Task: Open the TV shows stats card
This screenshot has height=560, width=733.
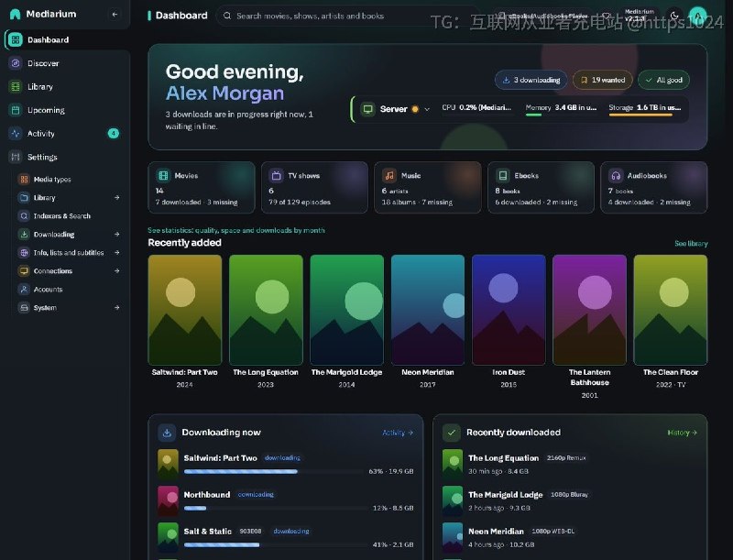Action: tap(314, 188)
